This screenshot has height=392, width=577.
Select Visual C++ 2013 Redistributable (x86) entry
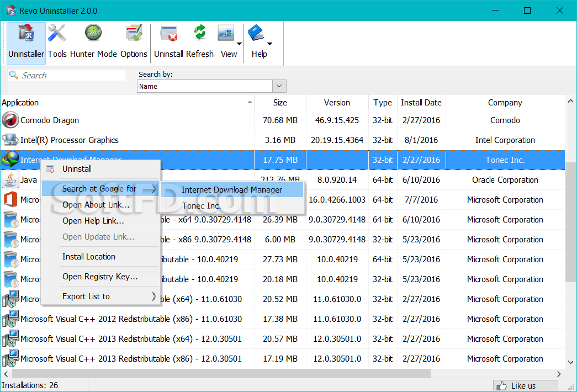(131, 359)
